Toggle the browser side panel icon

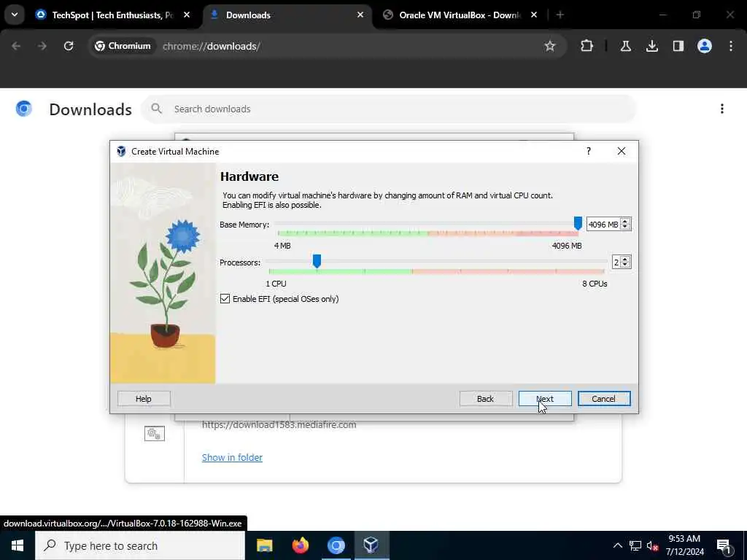click(x=678, y=46)
